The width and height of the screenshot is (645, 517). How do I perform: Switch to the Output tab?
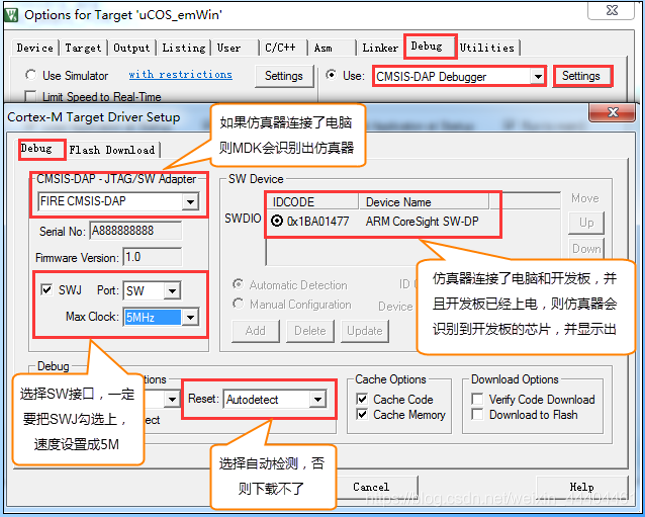[132, 48]
